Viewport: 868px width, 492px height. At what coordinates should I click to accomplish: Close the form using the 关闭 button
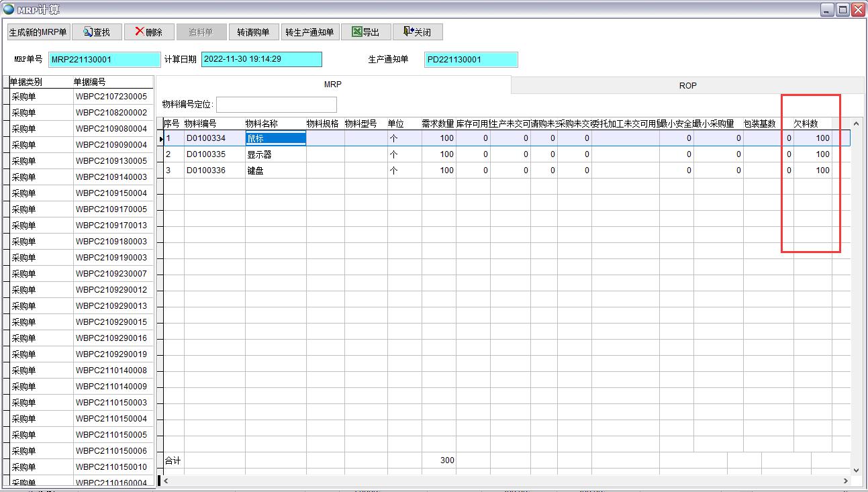click(417, 32)
